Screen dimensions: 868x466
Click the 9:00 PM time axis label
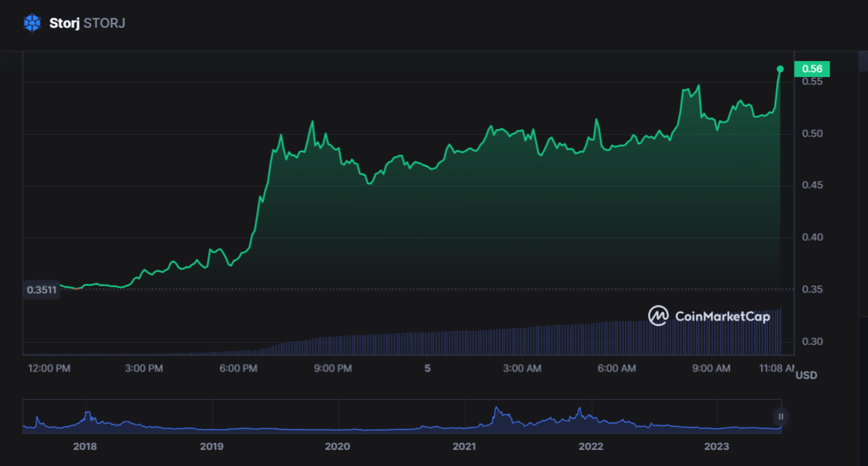pyautogui.click(x=333, y=368)
